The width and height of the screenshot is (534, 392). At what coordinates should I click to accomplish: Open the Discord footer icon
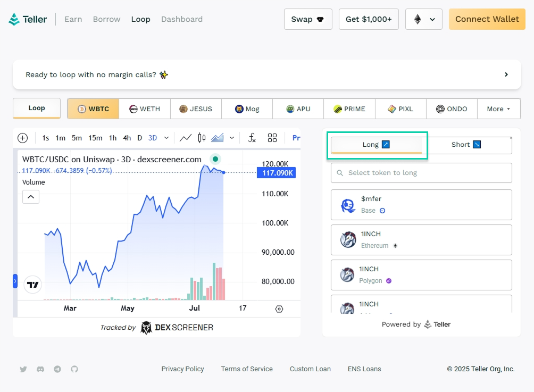pyautogui.click(x=40, y=369)
